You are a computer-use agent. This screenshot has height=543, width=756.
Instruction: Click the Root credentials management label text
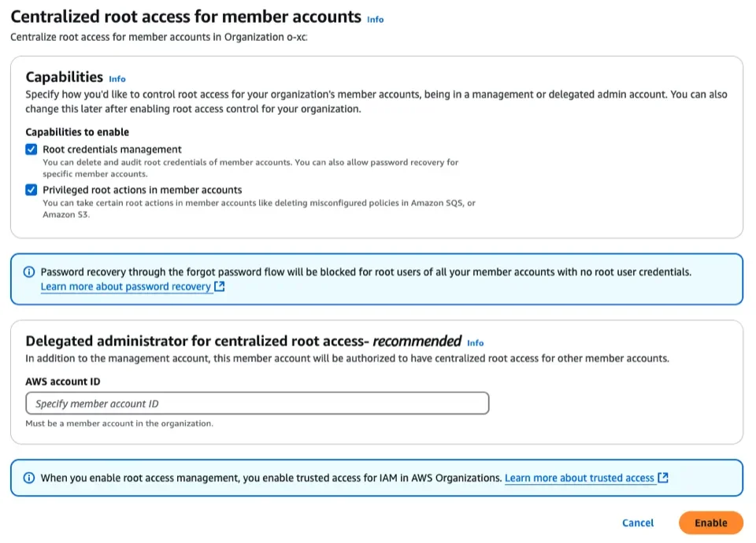(x=112, y=150)
